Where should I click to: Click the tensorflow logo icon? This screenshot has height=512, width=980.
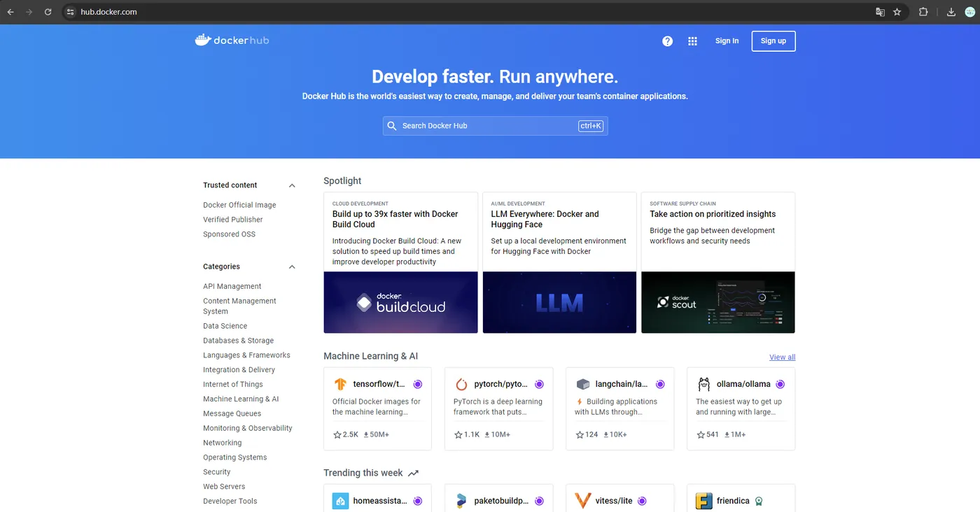(340, 384)
